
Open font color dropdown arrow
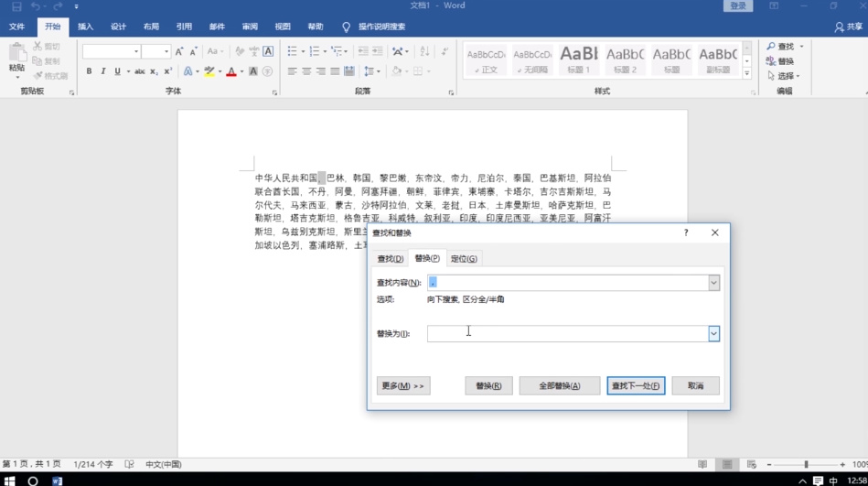241,71
